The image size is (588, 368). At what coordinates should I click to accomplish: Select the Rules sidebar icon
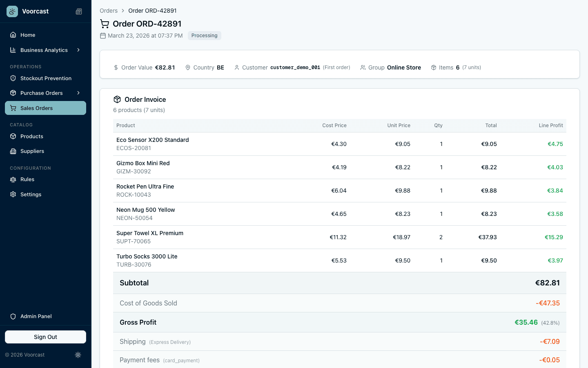[13, 179]
